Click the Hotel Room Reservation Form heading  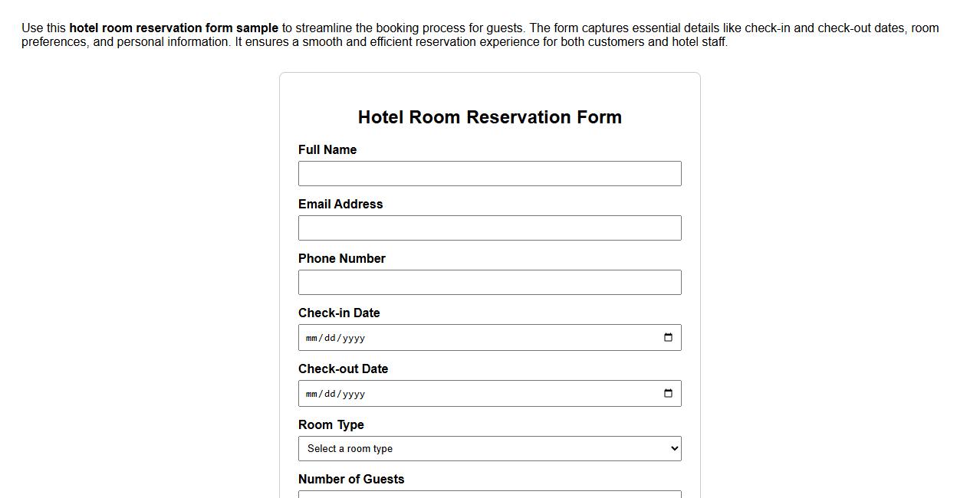click(x=490, y=117)
